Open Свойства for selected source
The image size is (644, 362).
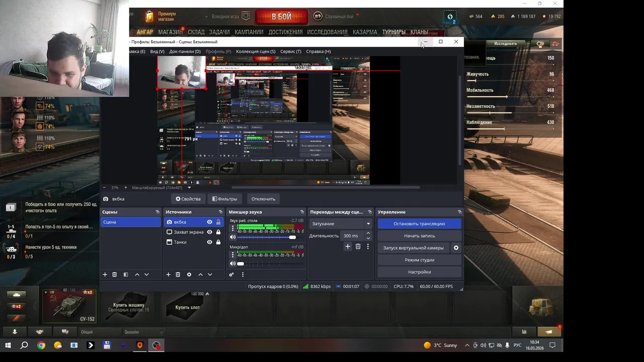(188, 199)
